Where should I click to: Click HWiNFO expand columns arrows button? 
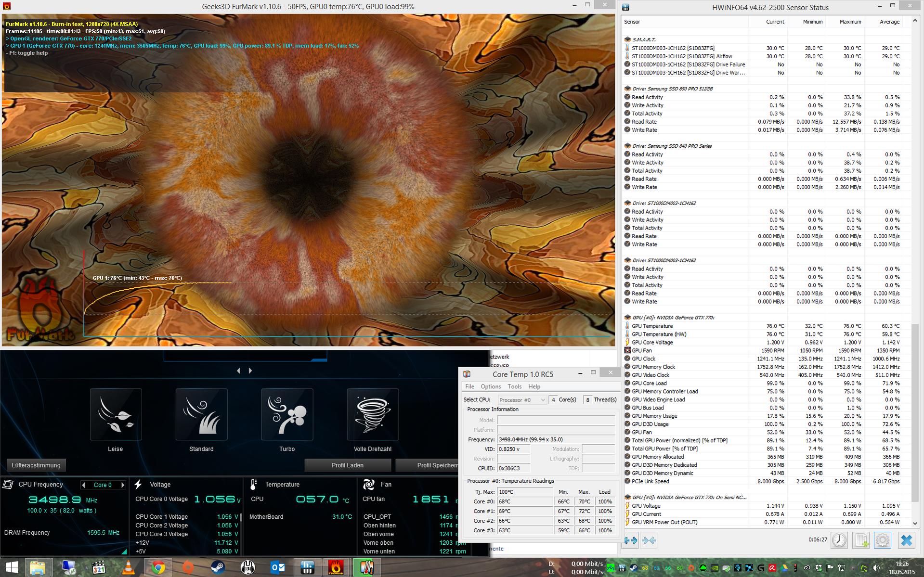pos(630,540)
